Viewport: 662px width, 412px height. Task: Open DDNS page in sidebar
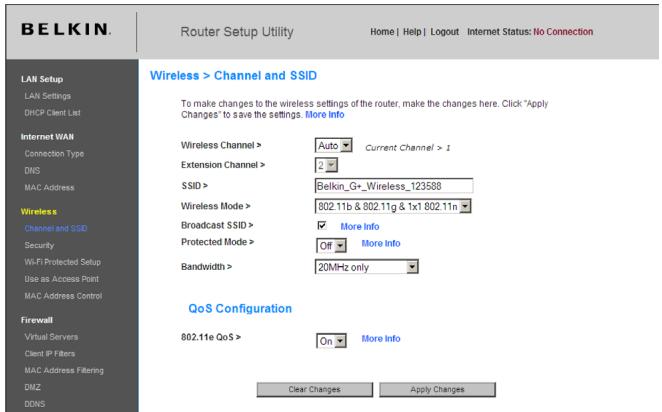[35, 404]
